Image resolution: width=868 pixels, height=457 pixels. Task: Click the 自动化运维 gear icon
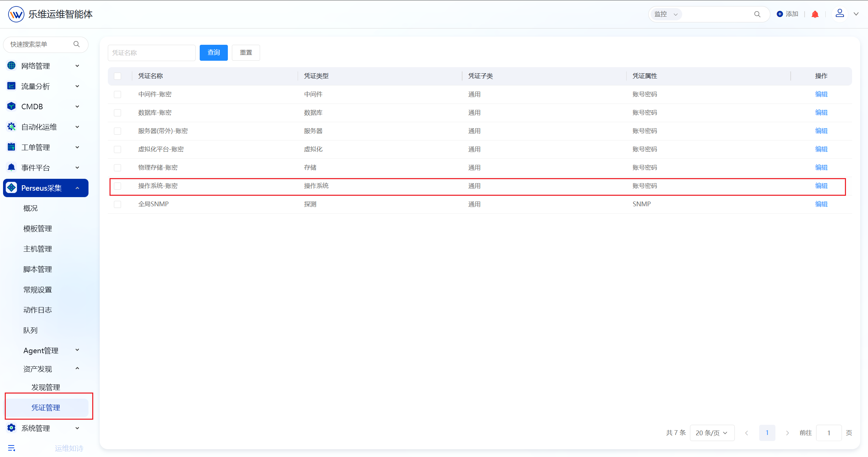(12, 127)
